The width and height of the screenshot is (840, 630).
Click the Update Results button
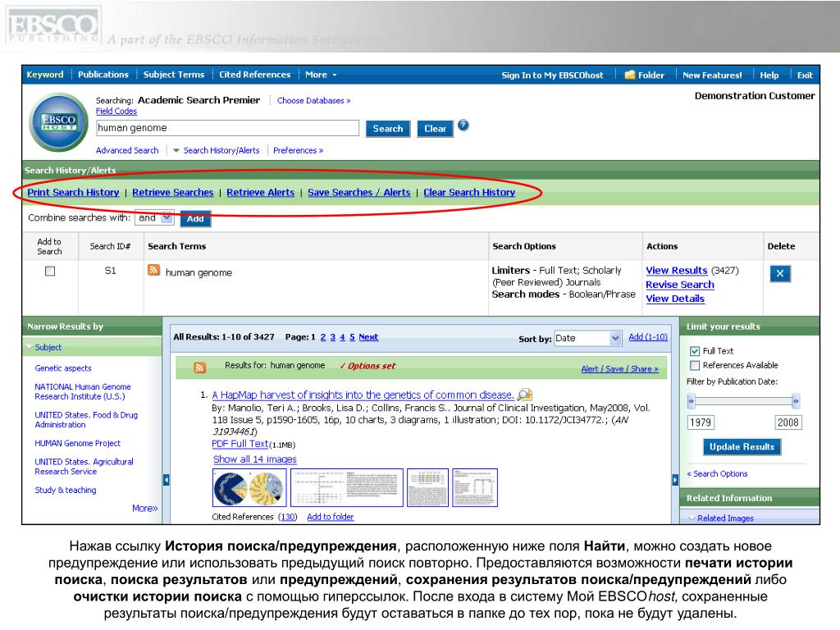[742, 447]
